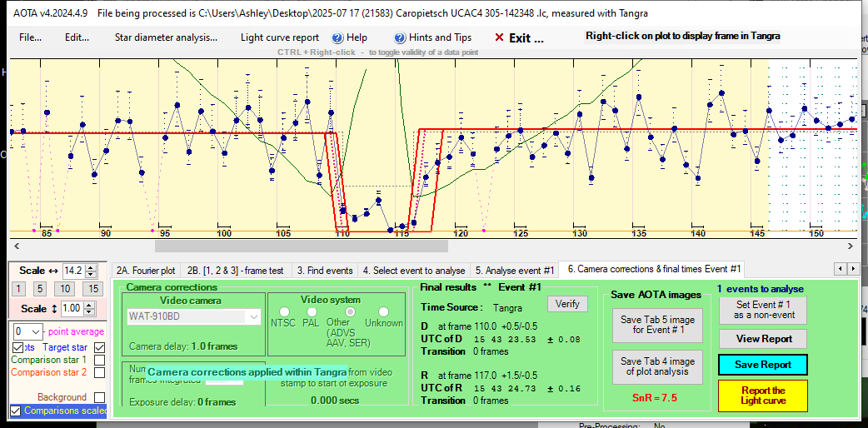
Task: Open the File menu
Action: (x=31, y=37)
